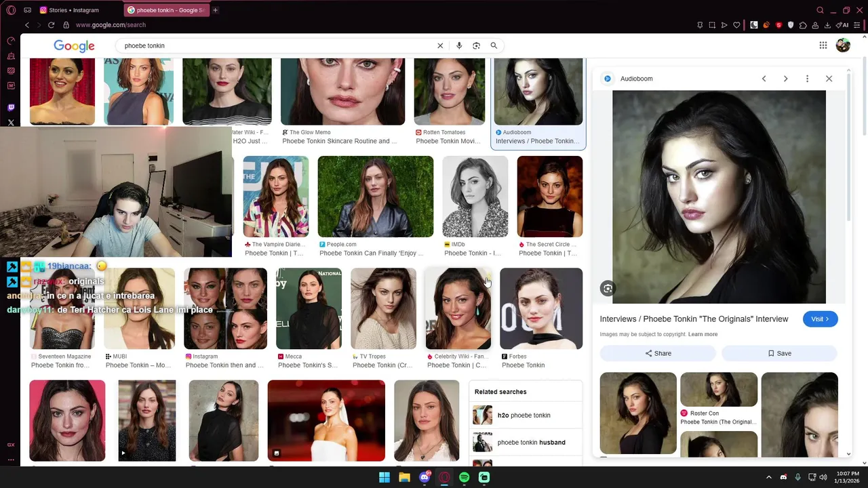The width and height of the screenshot is (868, 488).
Task: Reload the current page
Action: 51,25
